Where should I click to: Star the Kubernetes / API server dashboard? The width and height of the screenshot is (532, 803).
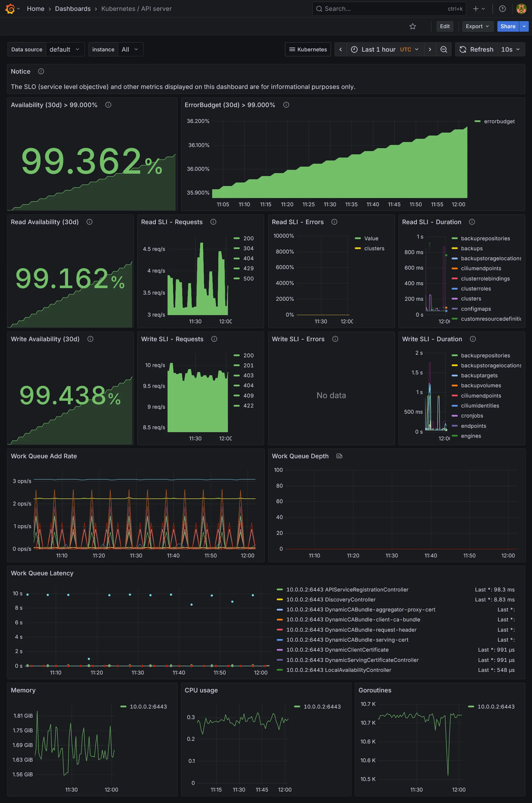413,26
